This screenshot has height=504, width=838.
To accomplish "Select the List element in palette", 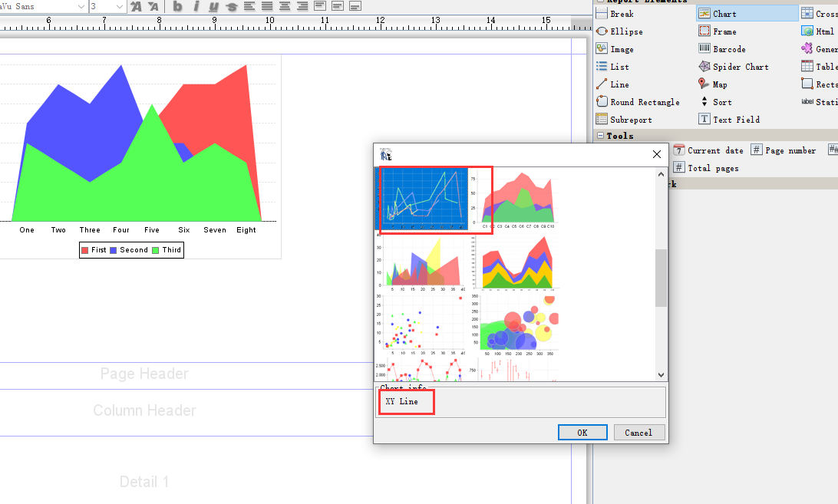I will (x=612, y=67).
